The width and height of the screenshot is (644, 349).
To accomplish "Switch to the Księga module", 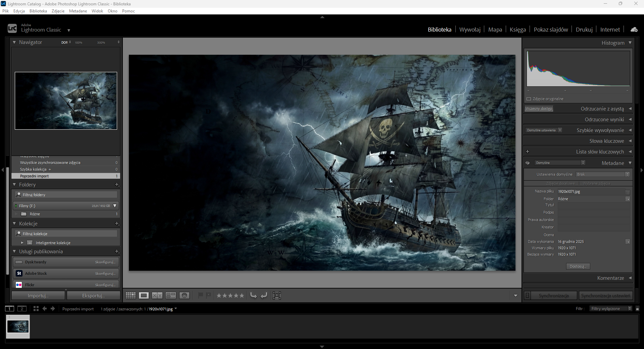I will (517, 30).
